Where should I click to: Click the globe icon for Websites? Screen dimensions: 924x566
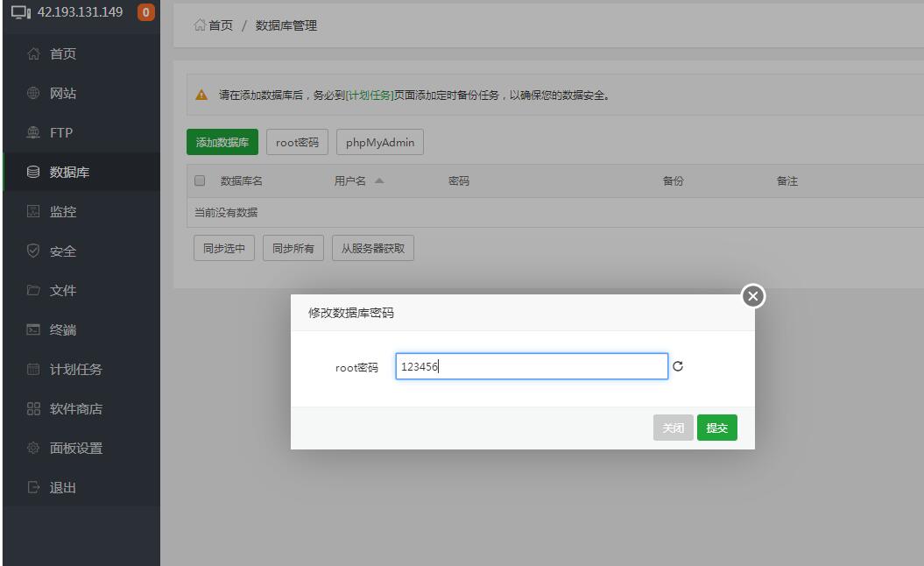(34, 94)
